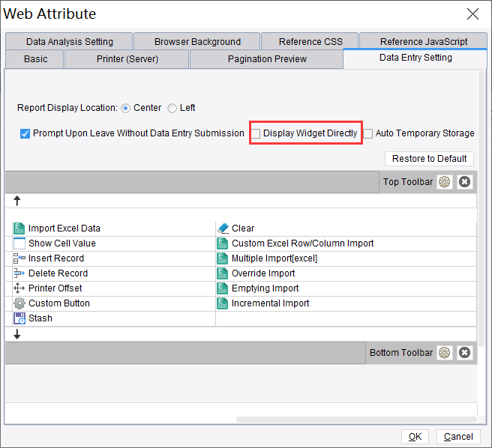Select the Left display location radio
492x448 pixels.
point(172,109)
